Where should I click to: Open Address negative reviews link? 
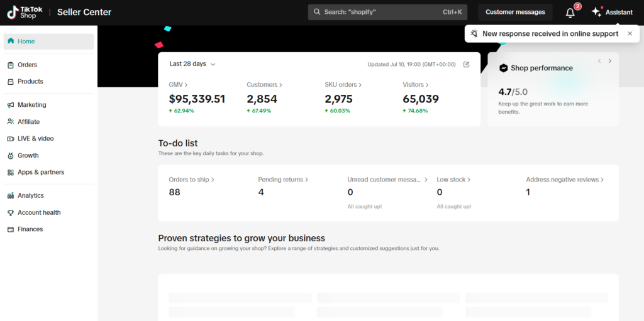point(564,180)
